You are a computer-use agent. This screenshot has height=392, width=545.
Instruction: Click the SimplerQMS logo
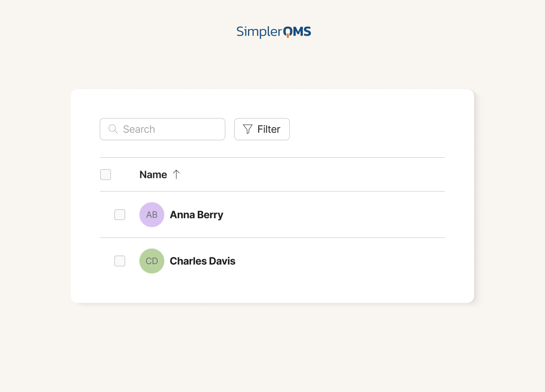tap(273, 32)
